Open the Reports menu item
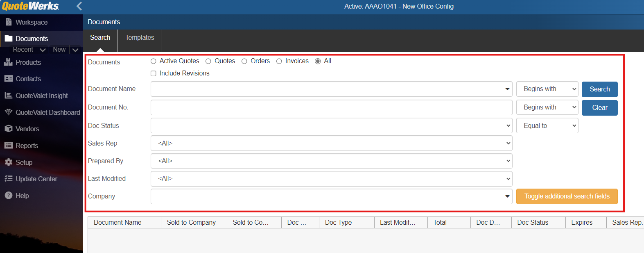 coord(27,146)
